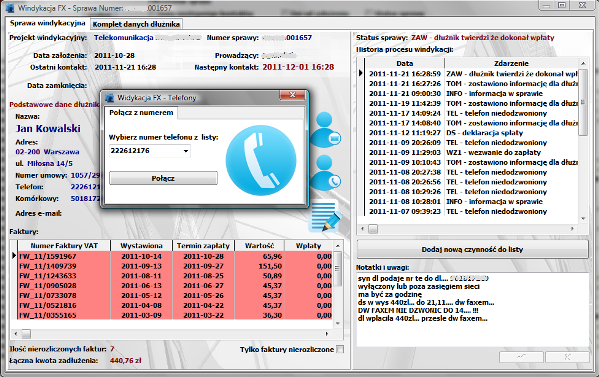Select history entry 2011-11-21 09:00:30 INFO
The width and height of the screenshot is (599, 377).
point(472,94)
